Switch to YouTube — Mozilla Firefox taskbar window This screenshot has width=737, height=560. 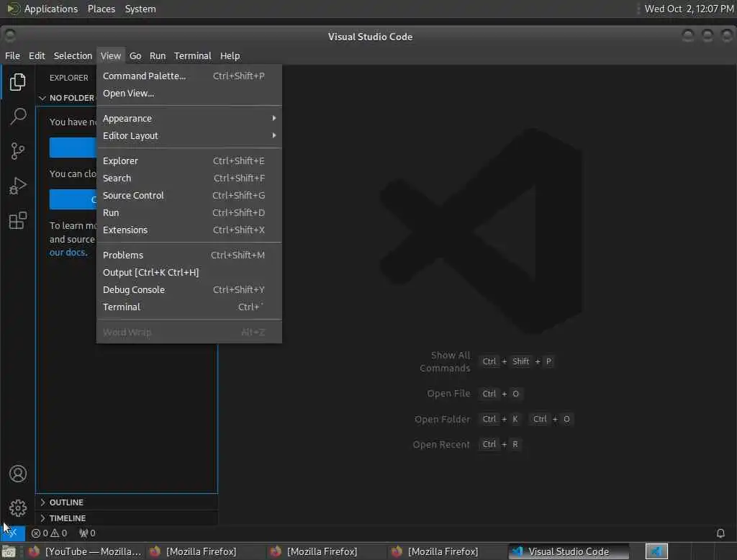pos(85,551)
